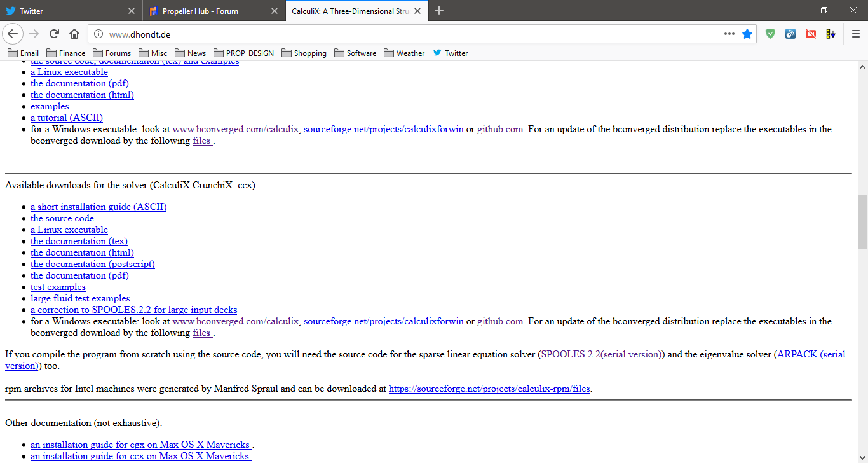Open the large fluid test examples link
Screen dimensions: 868x463
[x=80, y=298]
